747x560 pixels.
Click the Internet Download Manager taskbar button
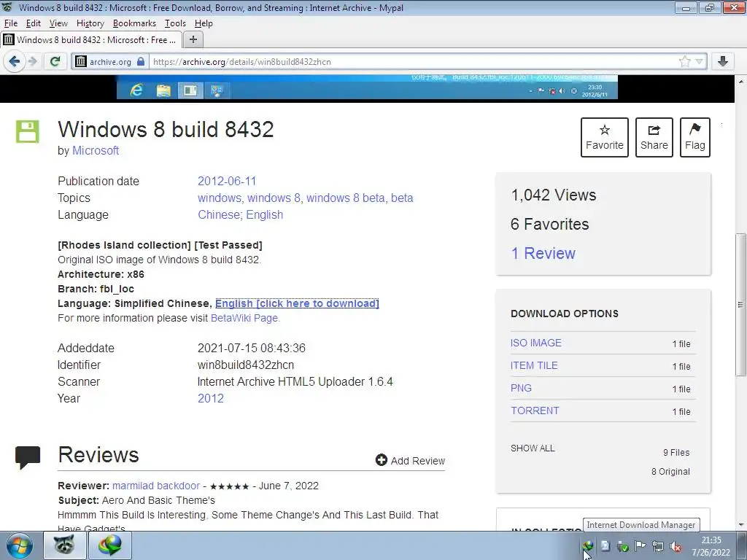pos(110,545)
